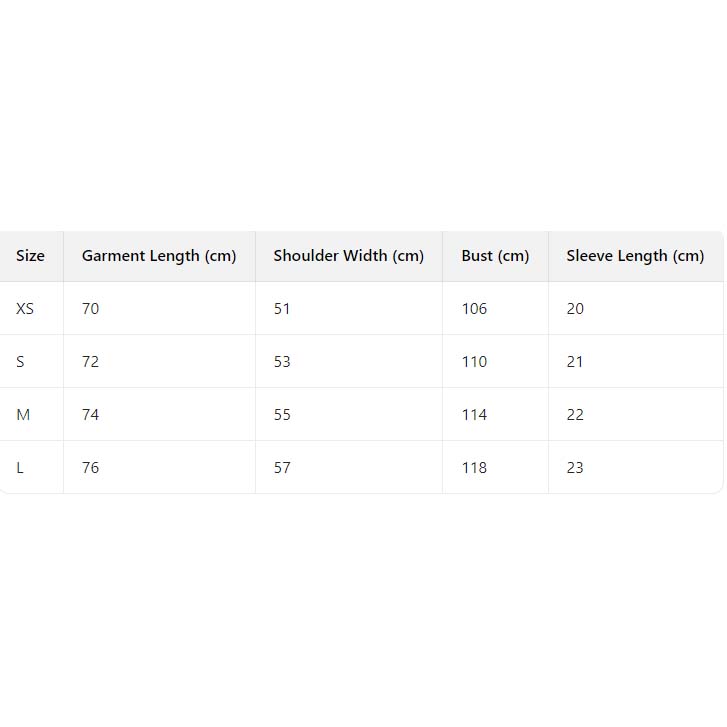Viewport: 727px width, 727px height.
Task: Select sleeve length value 20
Action: tap(575, 309)
